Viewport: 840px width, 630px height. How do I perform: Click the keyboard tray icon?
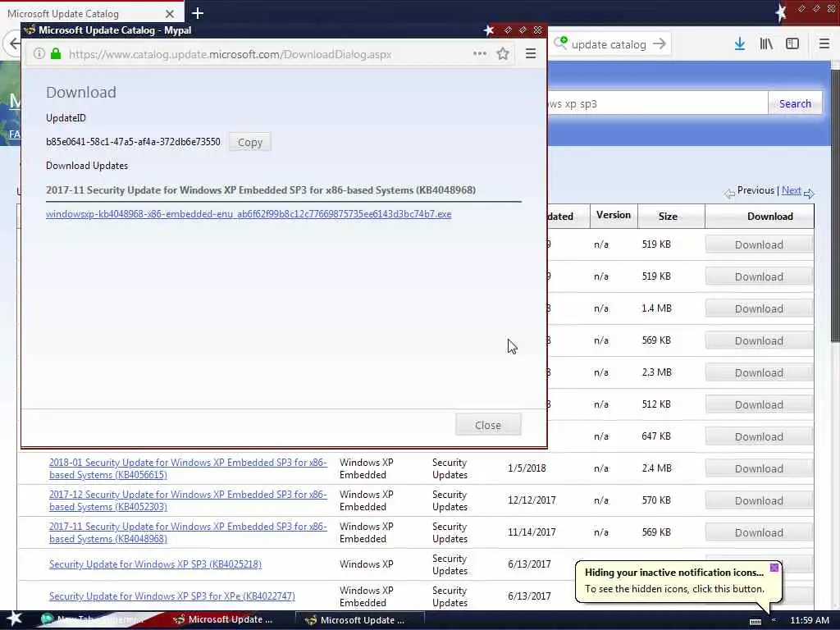pyautogui.click(x=756, y=621)
